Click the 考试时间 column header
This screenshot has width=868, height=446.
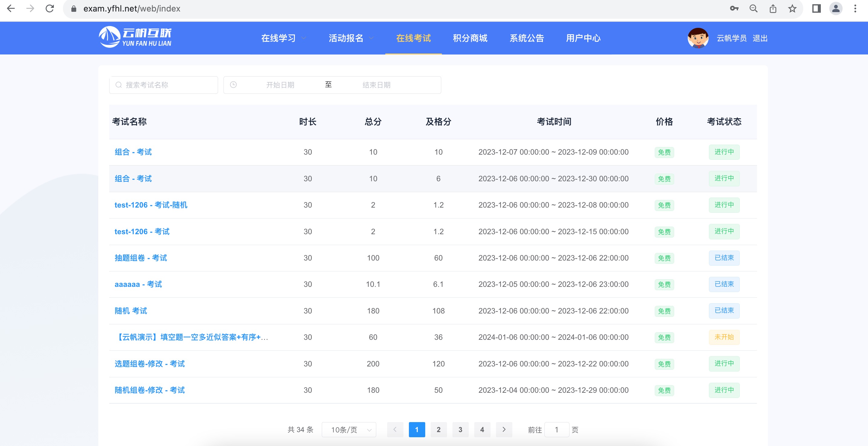[x=554, y=122]
